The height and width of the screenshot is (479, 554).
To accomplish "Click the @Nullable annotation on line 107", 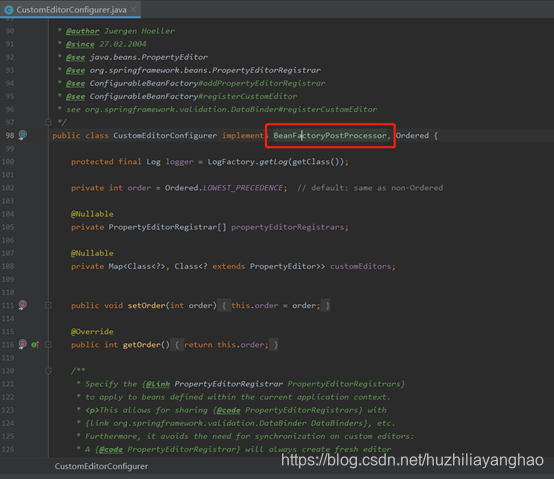I will tap(92, 253).
